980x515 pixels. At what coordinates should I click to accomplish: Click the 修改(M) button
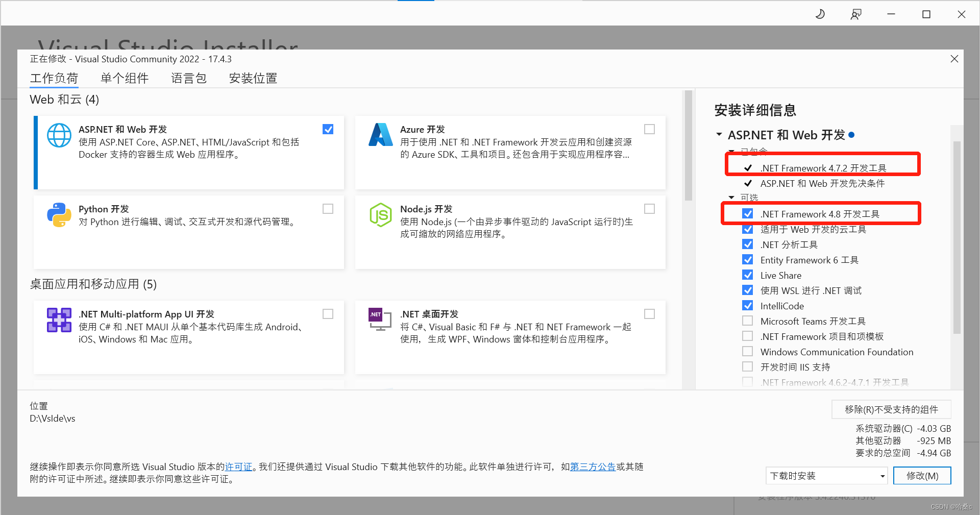point(922,476)
